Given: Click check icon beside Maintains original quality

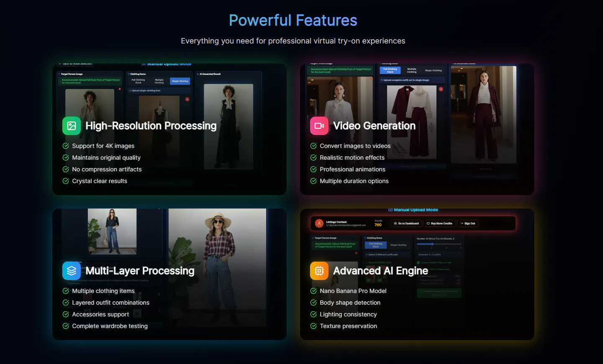Looking at the screenshot, I should (66, 158).
